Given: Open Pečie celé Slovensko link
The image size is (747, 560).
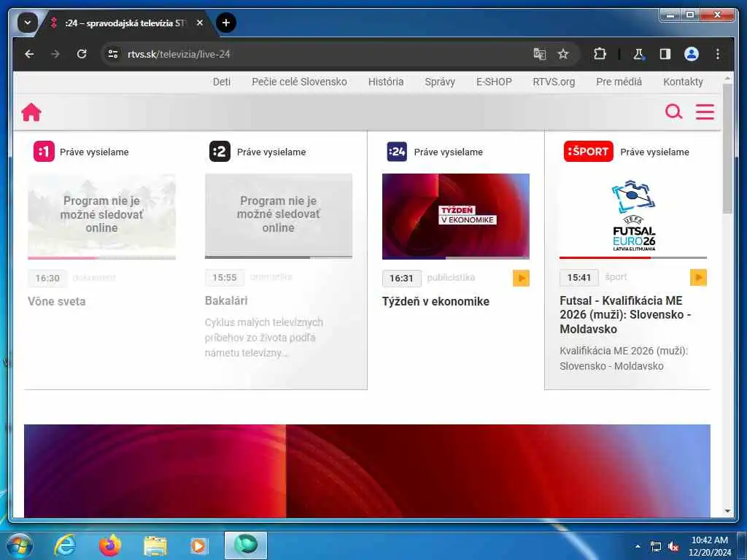Looking at the screenshot, I should tap(299, 82).
